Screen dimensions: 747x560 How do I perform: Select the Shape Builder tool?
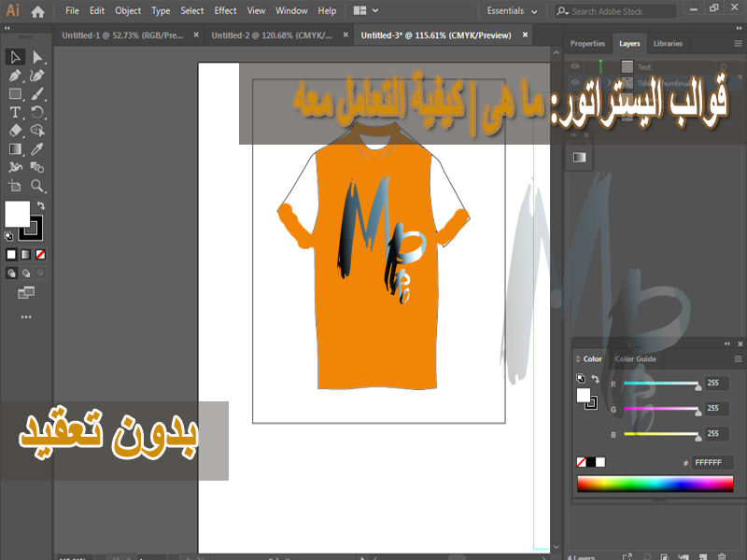[37, 131]
